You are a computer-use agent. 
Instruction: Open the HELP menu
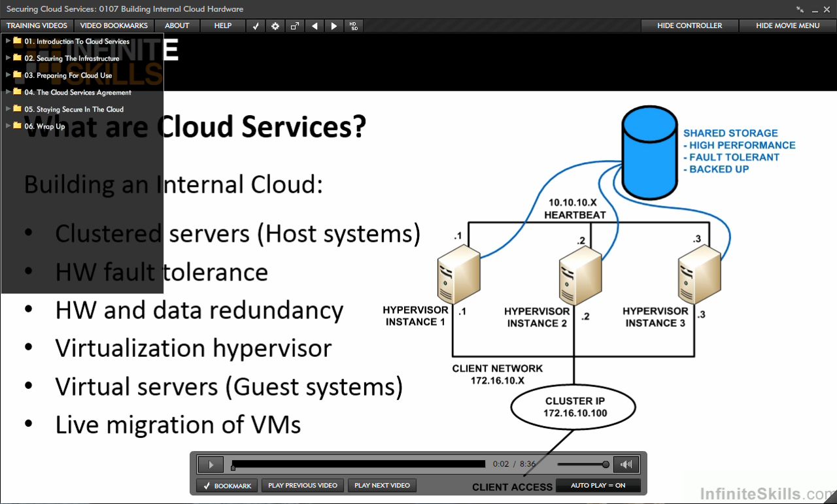223,26
